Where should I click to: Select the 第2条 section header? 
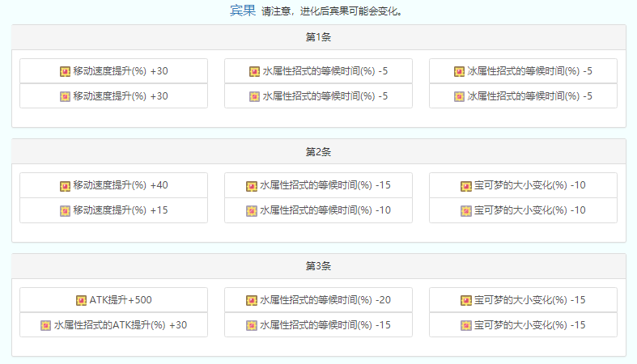pyautogui.click(x=319, y=152)
